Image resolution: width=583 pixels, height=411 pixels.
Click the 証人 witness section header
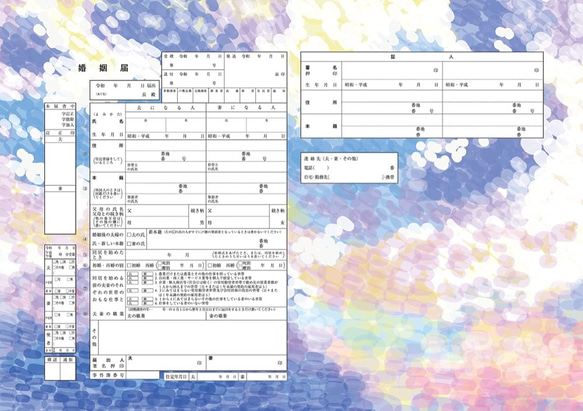422,57
